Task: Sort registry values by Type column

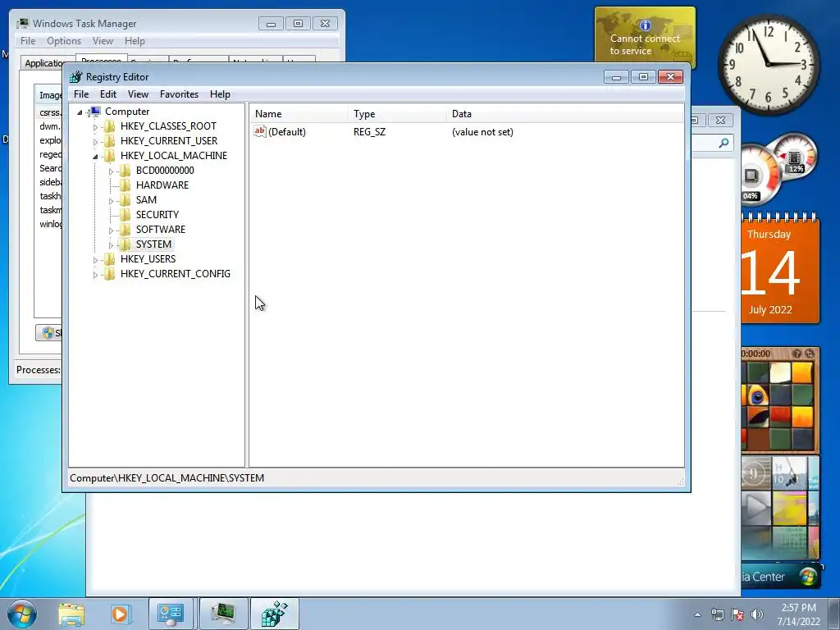Action: 397,113
